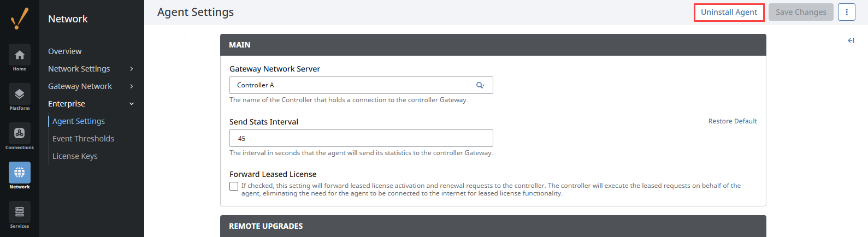The height and width of the screenshot is (237, 868).
Task: Click Restore Default link
Action: (x=733, y=121)
